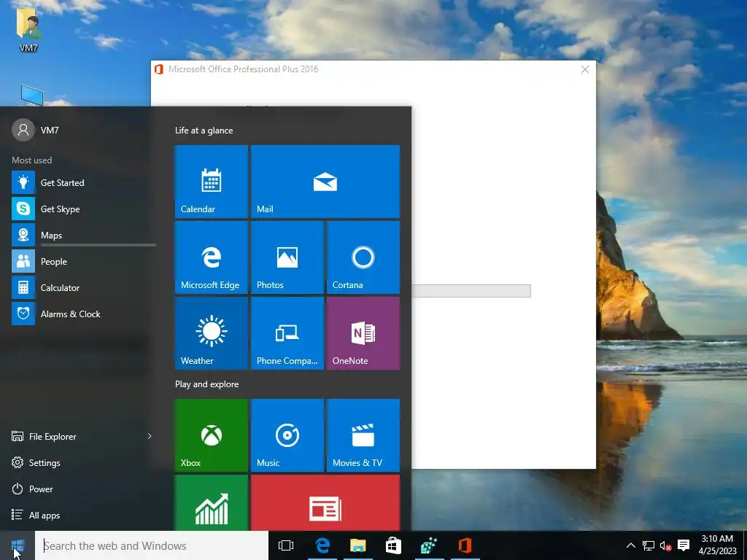The width and height of the screenshot is (747, 560).
Task: Open the Photos tile
Action: coord(287,257)
